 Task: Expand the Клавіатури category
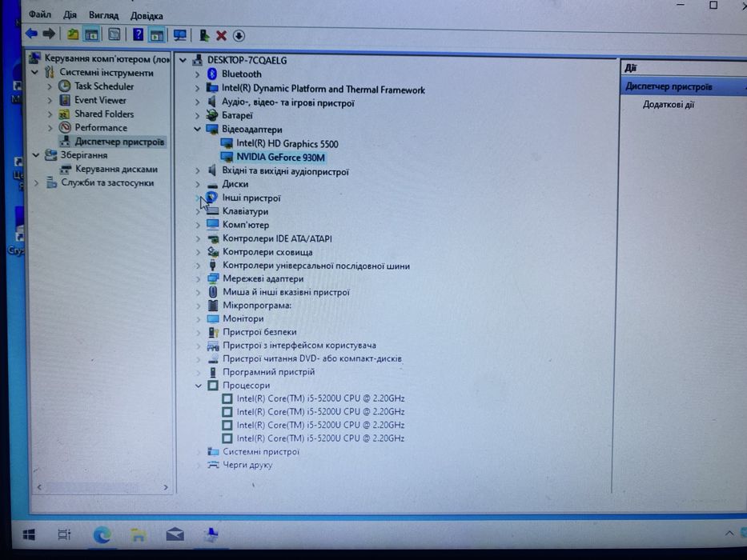pos(199,211)
